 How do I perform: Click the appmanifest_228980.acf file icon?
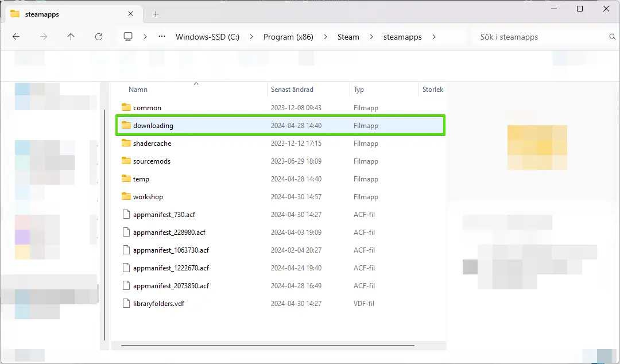coord(126,233)
